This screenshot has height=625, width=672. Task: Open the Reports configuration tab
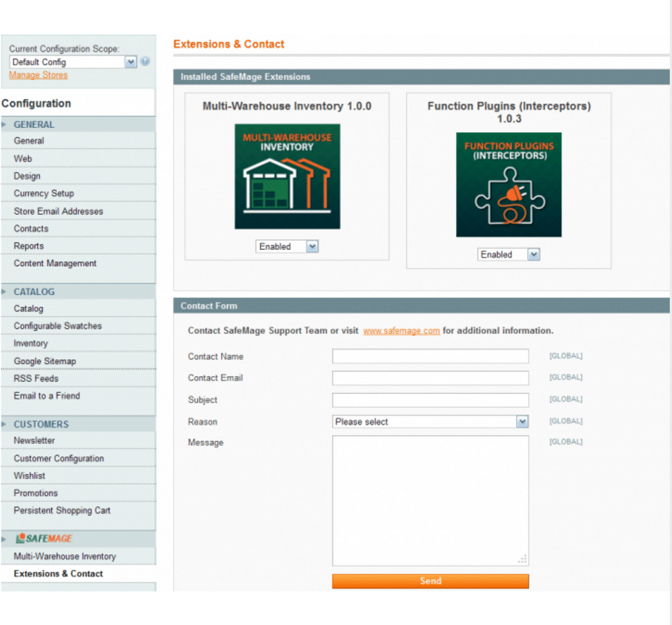78,246
